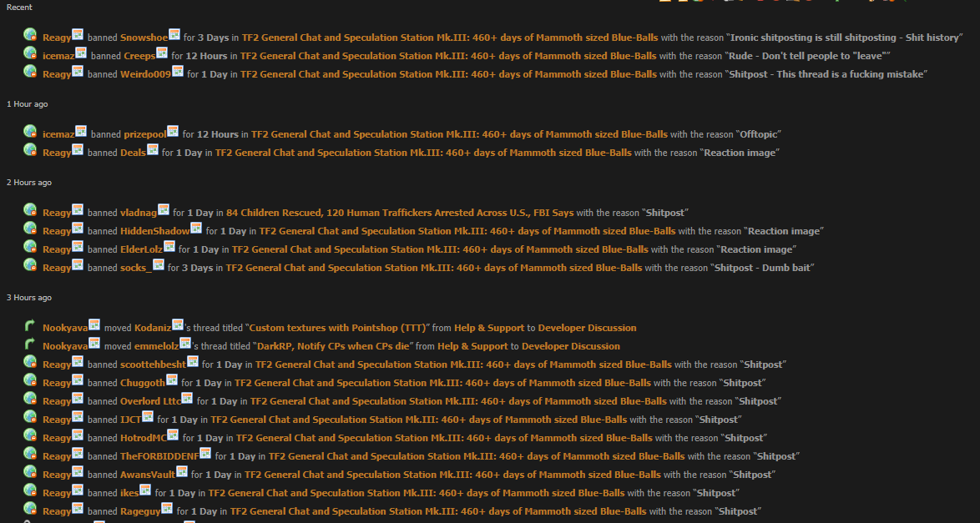Image resolution: width=980 pixels, height=523 pixels.
Task: Visit Weirdo009's profile link
Action: click(x=145, y=74)
